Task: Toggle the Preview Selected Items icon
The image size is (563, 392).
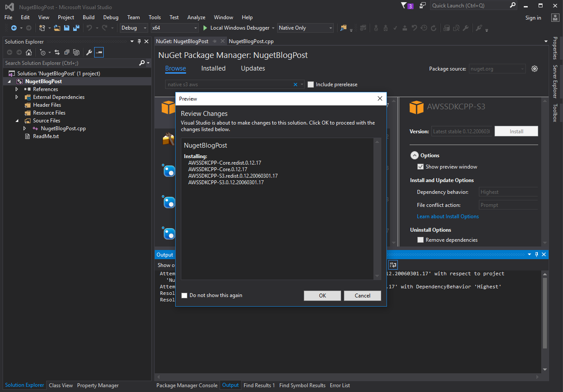Action: click(x=99, y=52)
